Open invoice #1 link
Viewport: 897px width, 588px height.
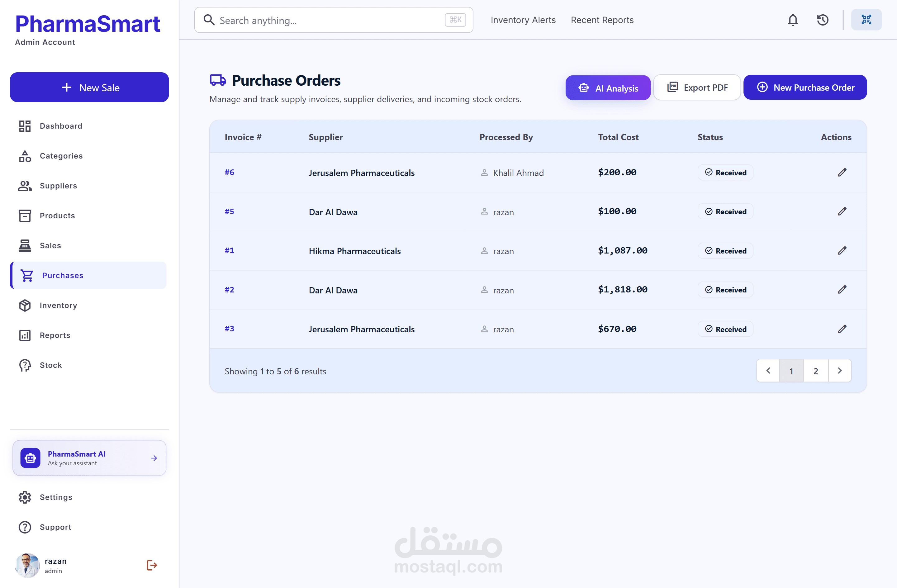tap(229, 250)
